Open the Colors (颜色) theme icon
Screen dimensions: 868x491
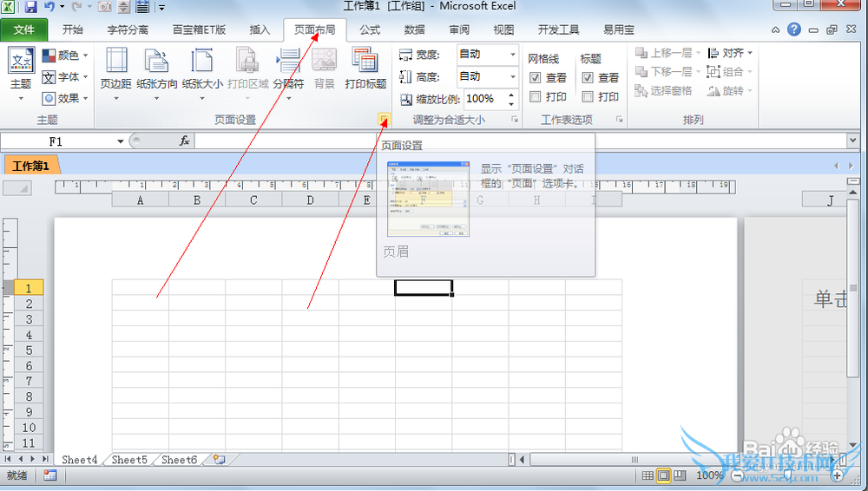49,56
